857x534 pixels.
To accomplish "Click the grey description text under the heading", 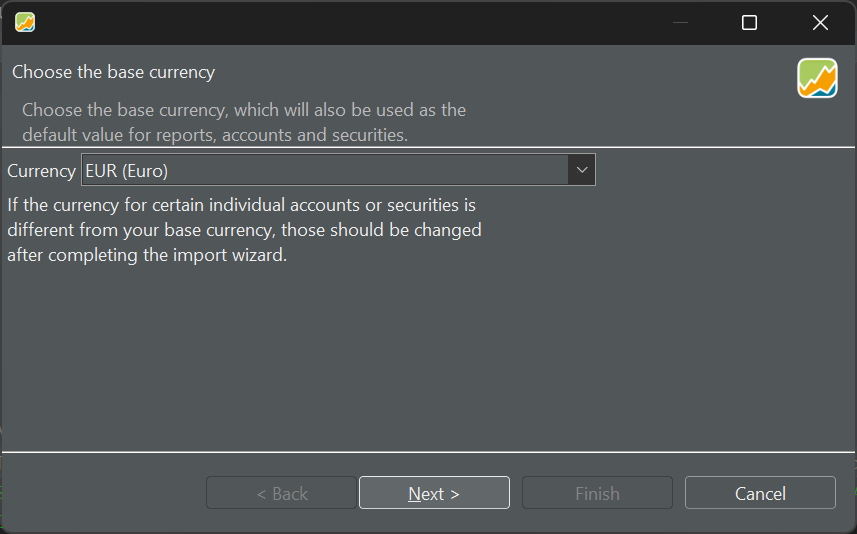I will tap(244, 122).
